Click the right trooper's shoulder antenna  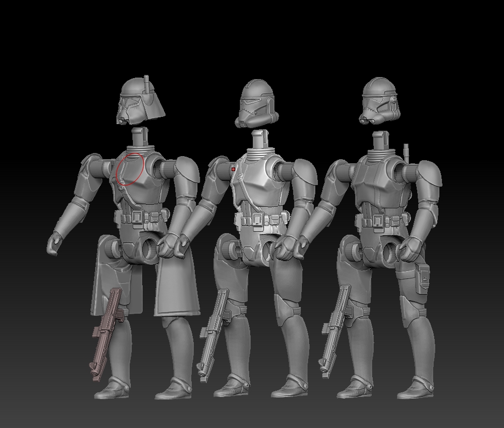tap(406, 154)
